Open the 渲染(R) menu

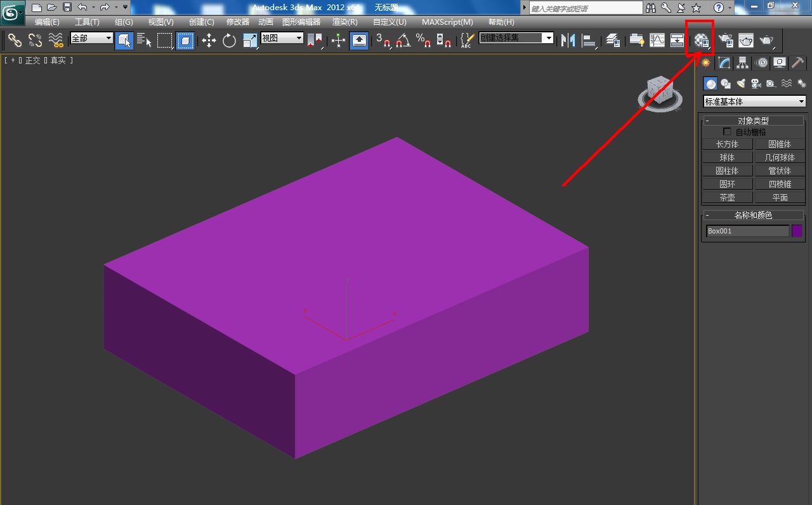344,22
